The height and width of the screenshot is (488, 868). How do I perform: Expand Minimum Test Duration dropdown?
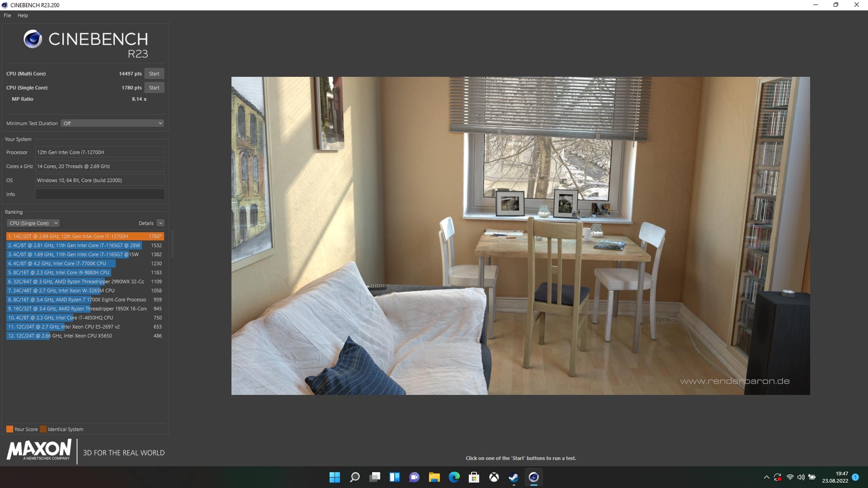[112, 123]
